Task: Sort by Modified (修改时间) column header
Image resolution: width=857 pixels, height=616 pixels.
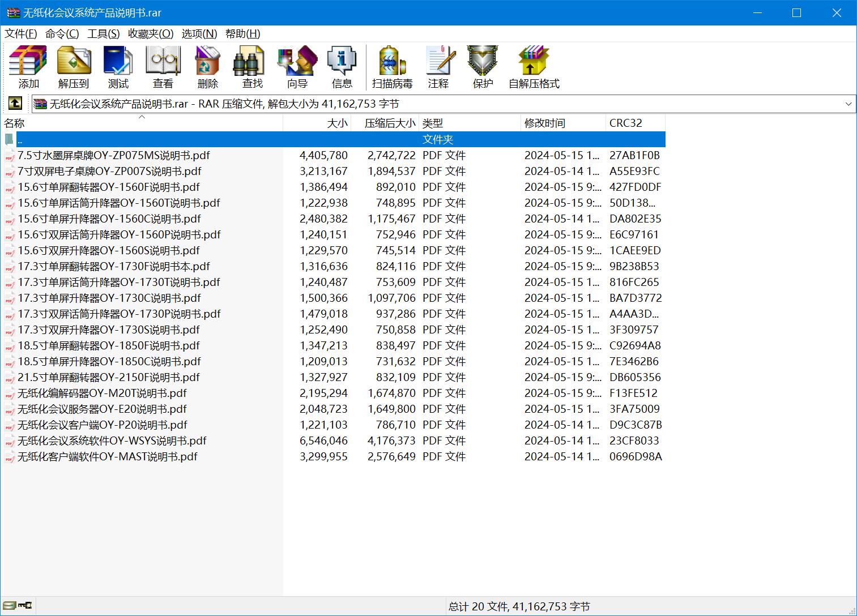Action: [x=563, y=123]
